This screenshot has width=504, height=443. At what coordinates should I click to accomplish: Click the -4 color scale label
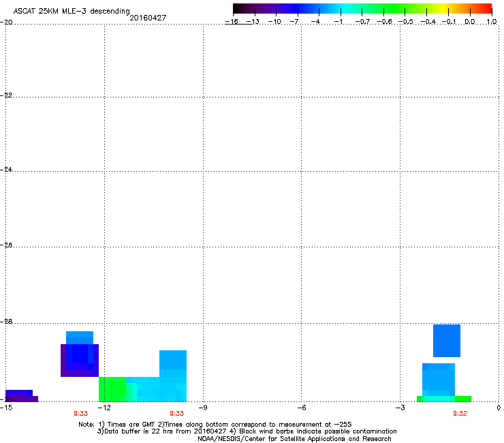point(315,22)
